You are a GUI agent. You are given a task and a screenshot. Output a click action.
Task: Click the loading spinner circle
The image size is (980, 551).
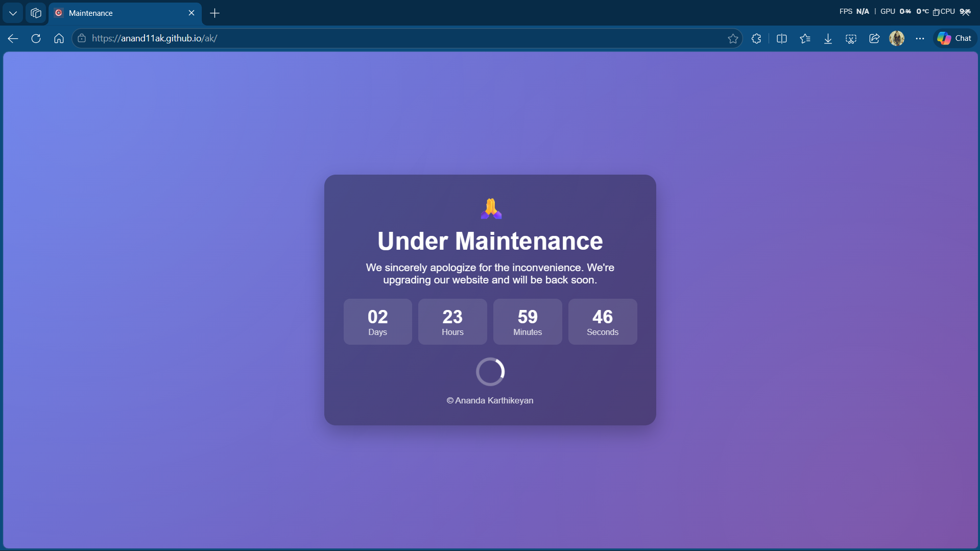point(490,372)
